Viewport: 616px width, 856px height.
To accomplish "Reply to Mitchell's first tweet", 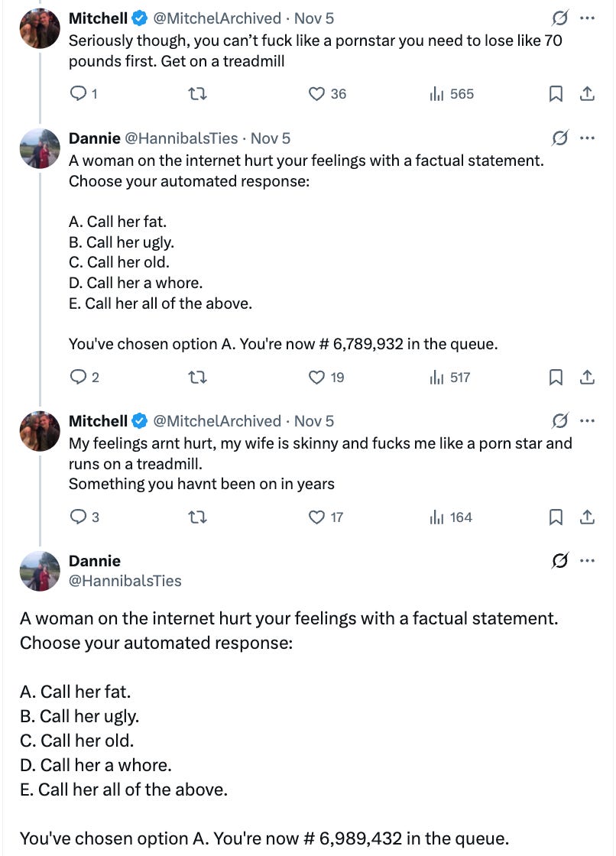I will [x=79, y=94].
